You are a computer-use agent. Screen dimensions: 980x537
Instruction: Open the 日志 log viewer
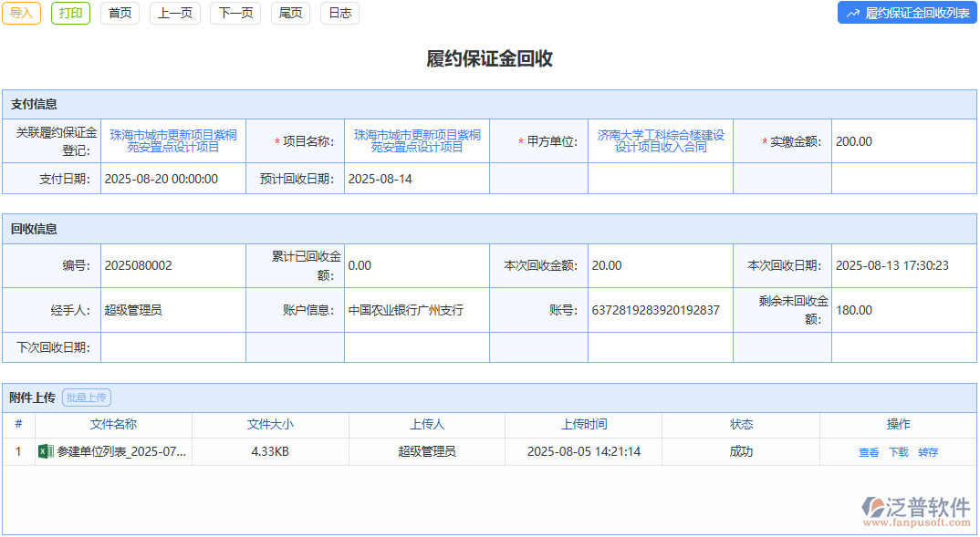coord(339,14)
